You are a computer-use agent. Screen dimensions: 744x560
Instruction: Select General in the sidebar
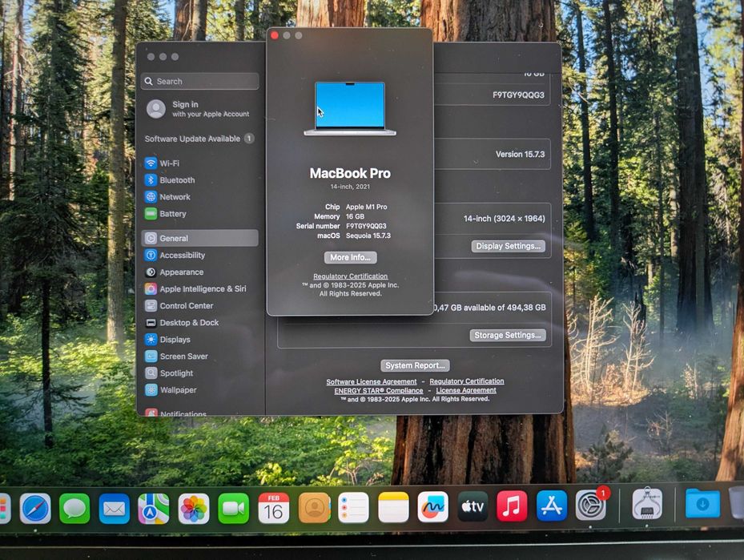click(x=199, y=238)
